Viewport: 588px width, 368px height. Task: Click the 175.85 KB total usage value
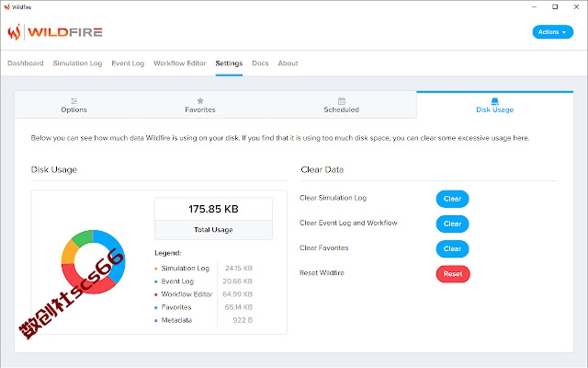point(213,209)
